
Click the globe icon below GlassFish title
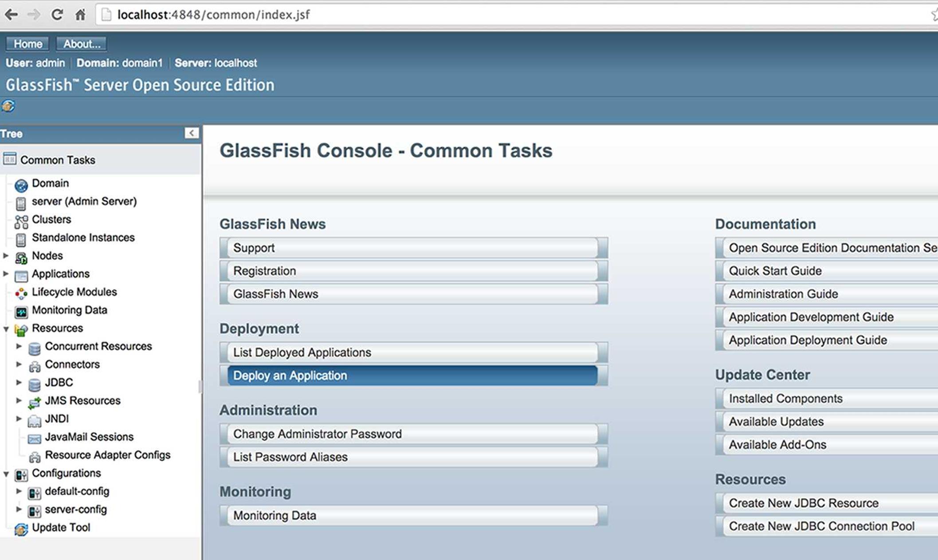tap(8, 106)
